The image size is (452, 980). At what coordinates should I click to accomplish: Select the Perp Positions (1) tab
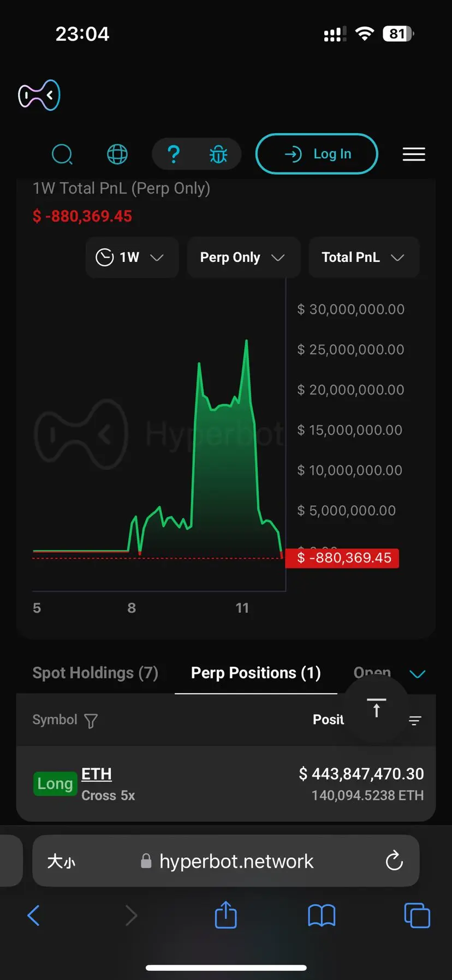point(255,673)
